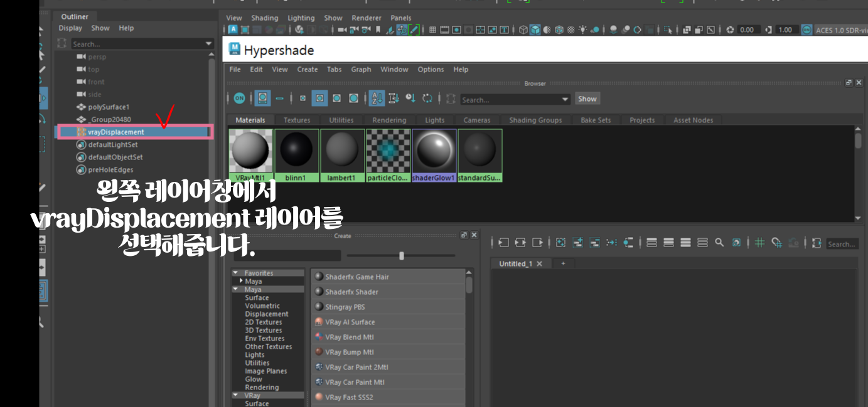Select the VRayMtl1 material swatch

251,156
